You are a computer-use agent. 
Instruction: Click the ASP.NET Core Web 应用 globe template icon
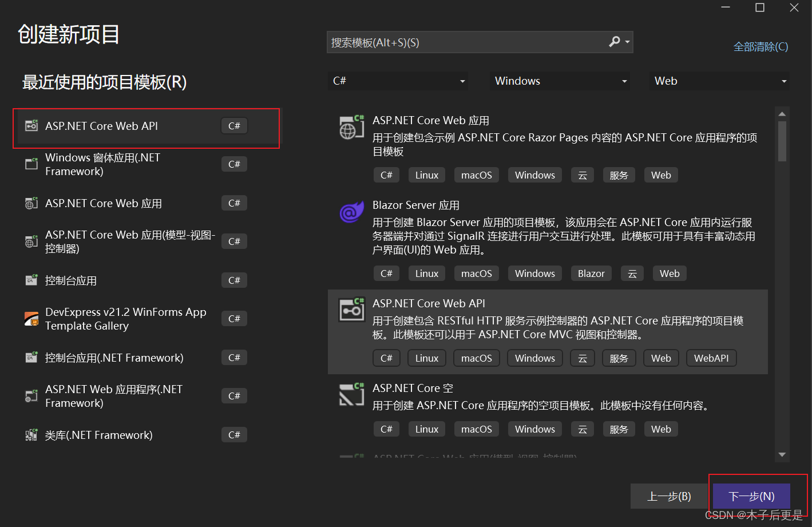pyautogui.click(x=351, y=127)
